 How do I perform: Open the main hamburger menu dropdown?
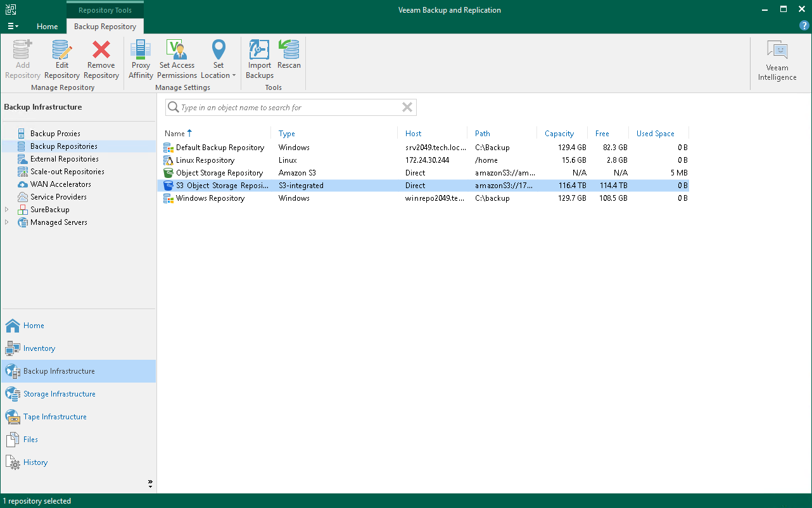click(x=13, y=27)
